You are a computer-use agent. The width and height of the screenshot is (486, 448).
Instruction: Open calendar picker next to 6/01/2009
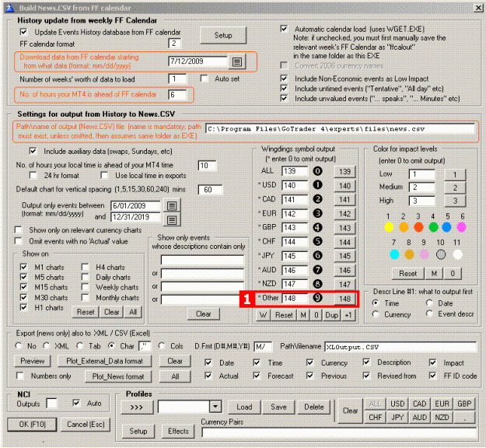tap(172, 205)
